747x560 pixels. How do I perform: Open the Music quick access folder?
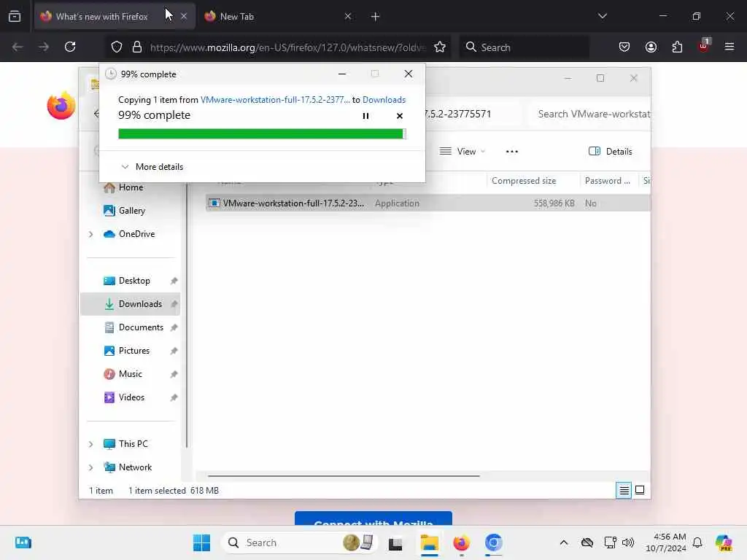(x=130, y=374)
